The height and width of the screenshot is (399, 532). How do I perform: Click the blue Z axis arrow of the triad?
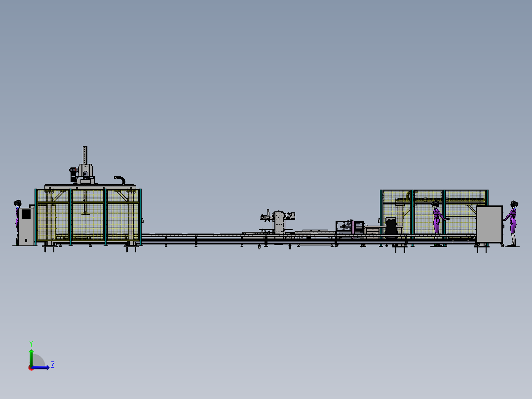coord(40,367)
